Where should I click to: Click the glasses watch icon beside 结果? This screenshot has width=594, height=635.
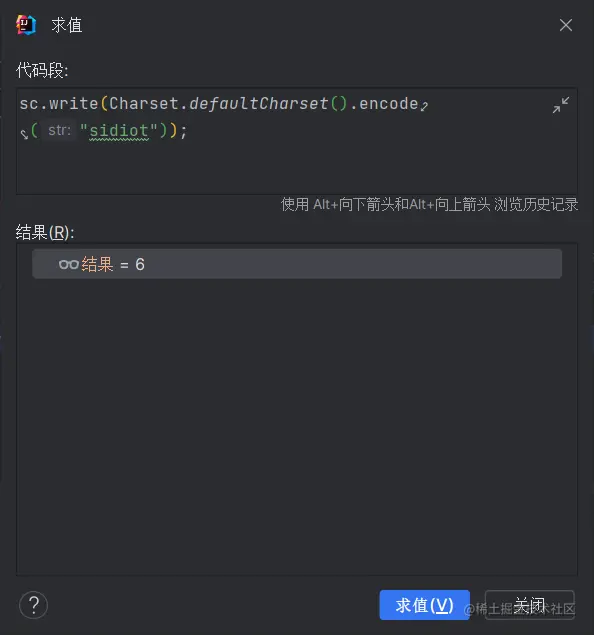[68, 264]
